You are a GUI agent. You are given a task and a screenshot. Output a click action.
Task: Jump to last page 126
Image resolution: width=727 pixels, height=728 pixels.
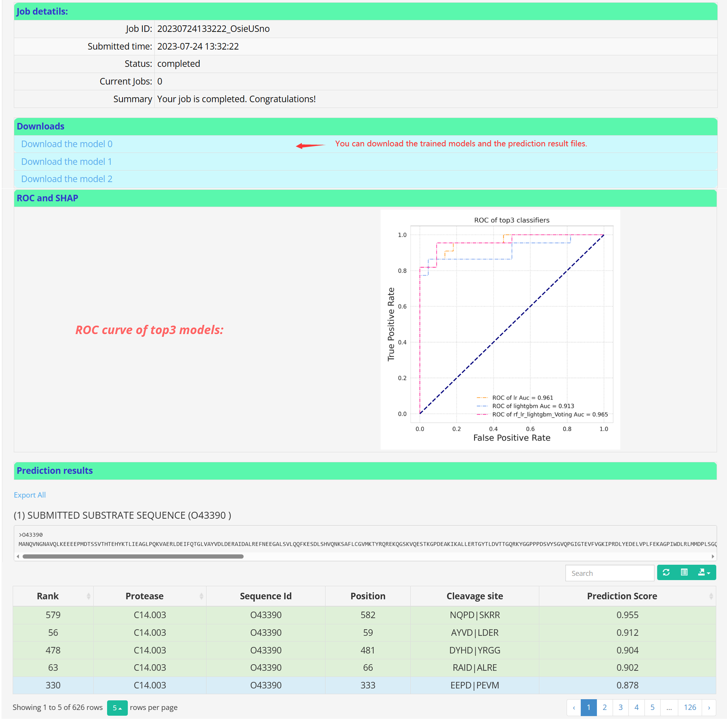pos(690,708)
